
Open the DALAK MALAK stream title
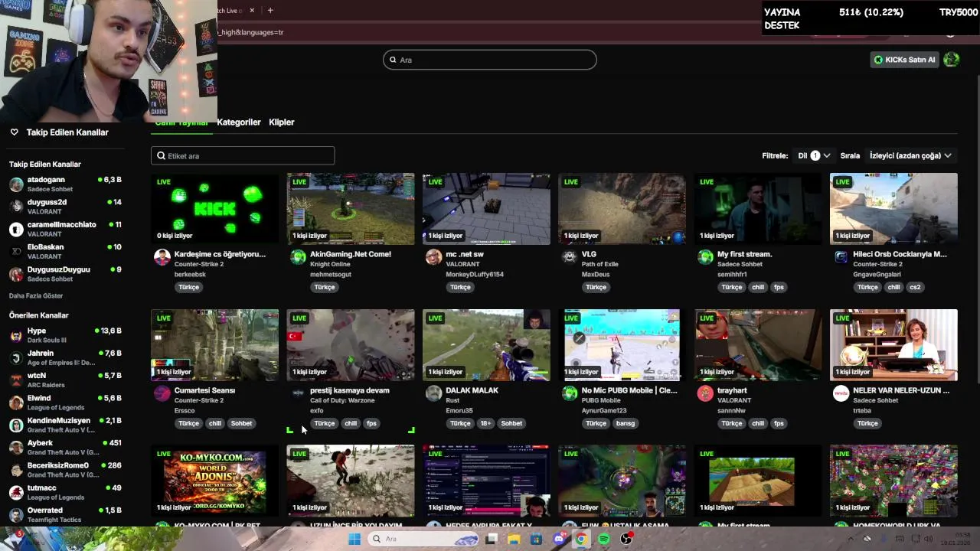tap(472, 390)
